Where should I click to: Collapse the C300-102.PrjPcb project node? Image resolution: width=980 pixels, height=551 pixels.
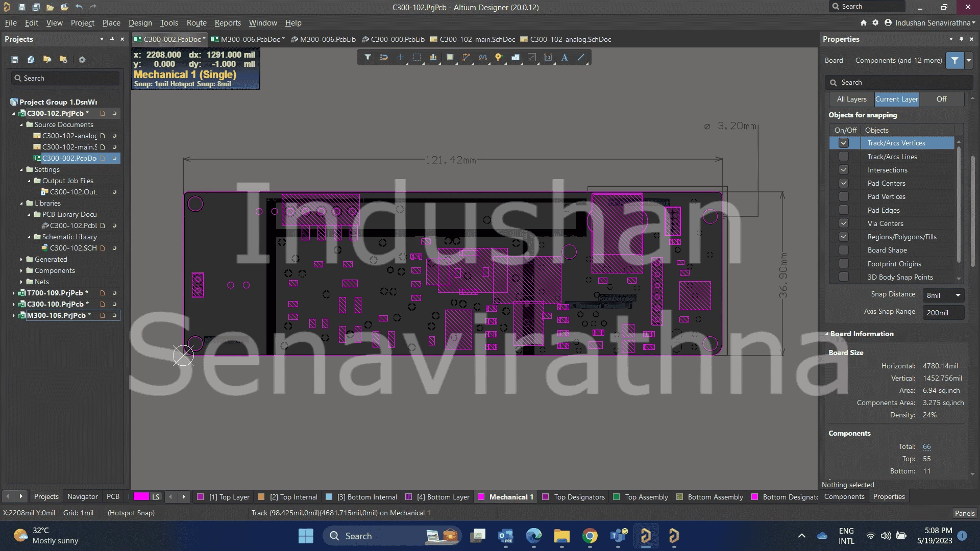[x=14, y=114]
